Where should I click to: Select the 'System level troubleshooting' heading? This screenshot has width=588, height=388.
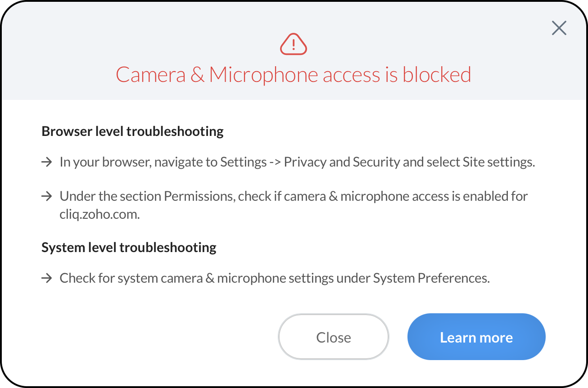point(129,248)
